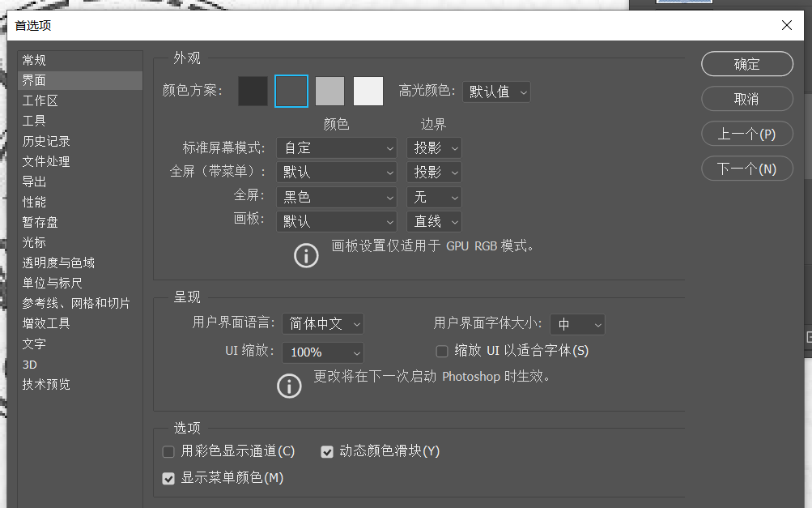
Task: Select the darkest color scheme swatch
Action: 253,91
